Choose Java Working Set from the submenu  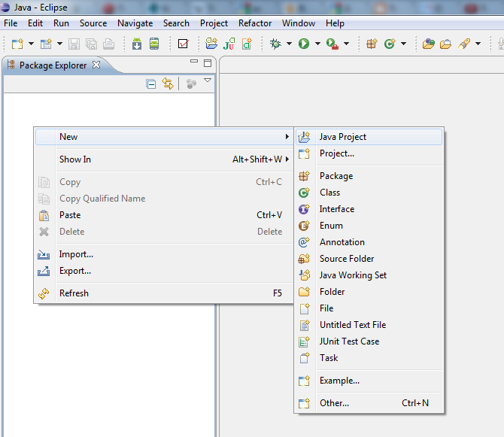pos(369,275)
